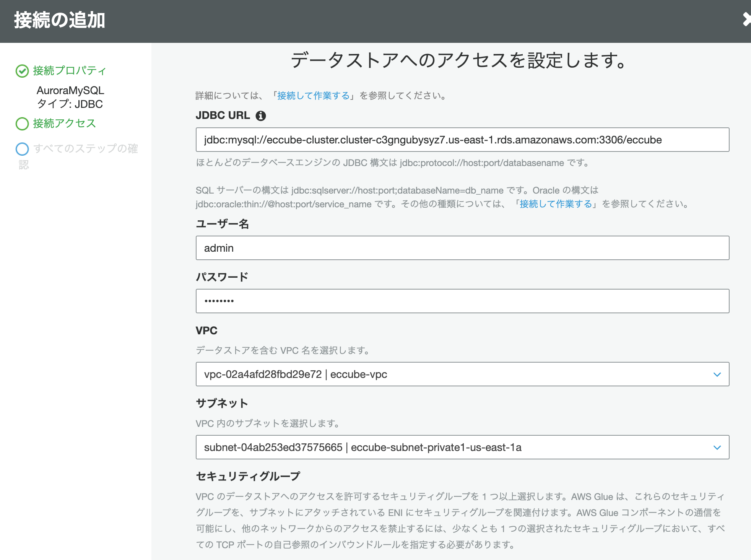
Task: Open the サブネット dropdown for eccube-subnet-private1
Action: pyautogui.click(x=462, y=447)
